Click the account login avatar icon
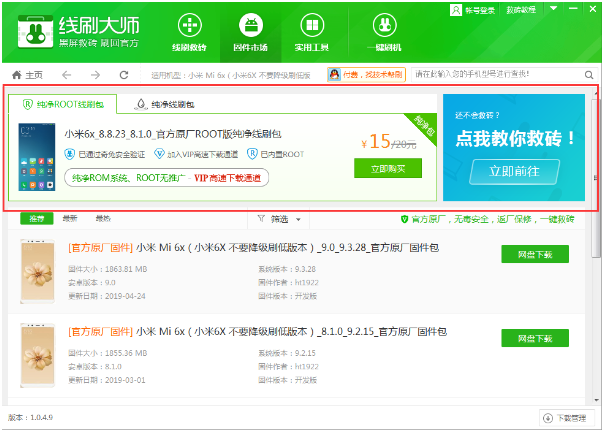Viewport: 605px width, 434px height. 456,10
